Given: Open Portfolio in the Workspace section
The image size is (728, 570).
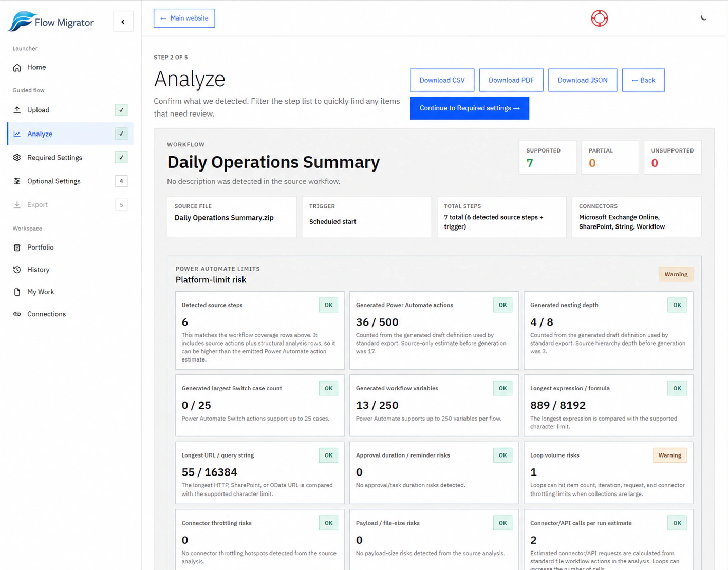Looking at the screenshot, I should pyautogui.click(x=70, y=248).
